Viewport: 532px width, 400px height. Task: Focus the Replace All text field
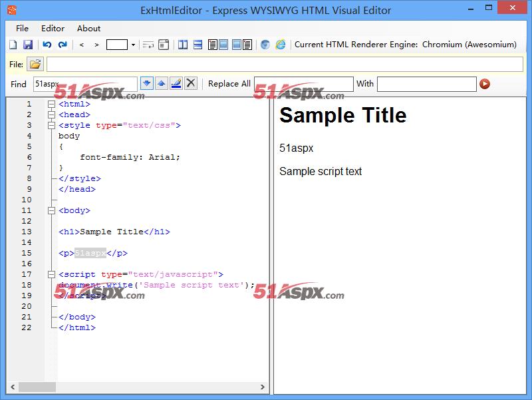[304, 84]
